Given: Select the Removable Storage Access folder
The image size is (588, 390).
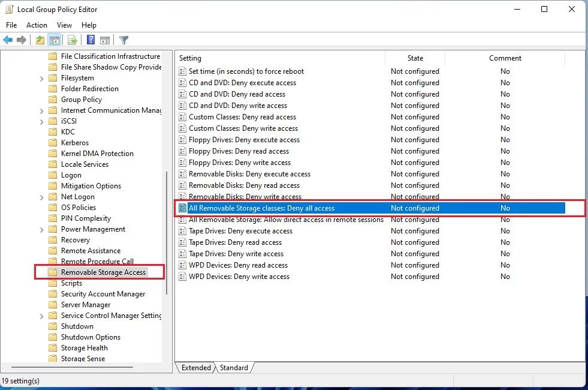Looking at the screenshot, I should point(103,272).
